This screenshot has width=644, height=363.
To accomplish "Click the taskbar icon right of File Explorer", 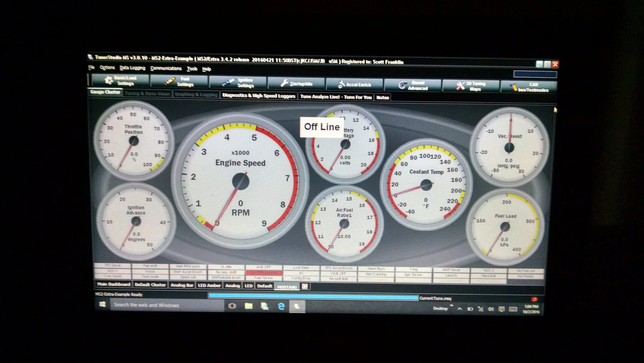I will coord(265,306).
